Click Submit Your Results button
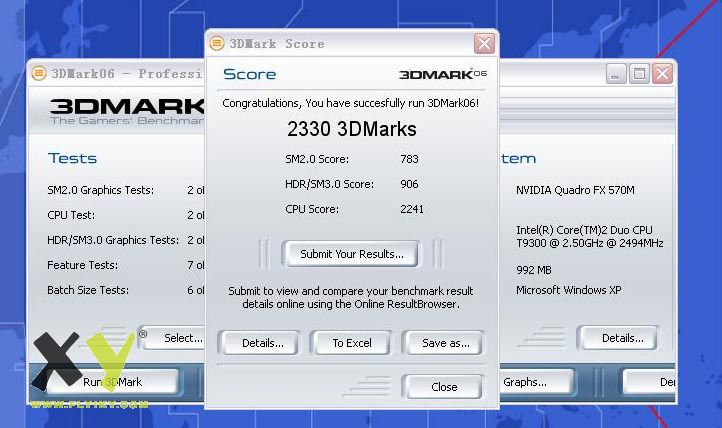The width and height of the screenshot is (722, 428). pyautogui.click(x=351, y=254)
